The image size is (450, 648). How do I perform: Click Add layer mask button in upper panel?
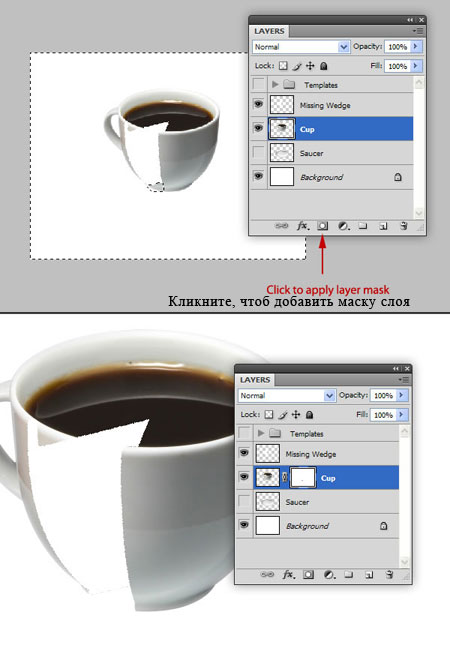click(322, 226)
